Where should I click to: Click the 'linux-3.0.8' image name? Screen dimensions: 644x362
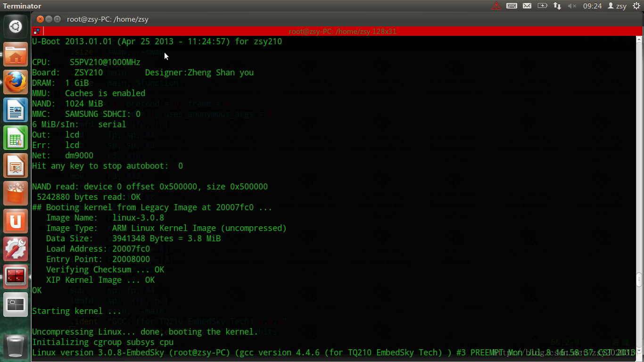point(138,218)
